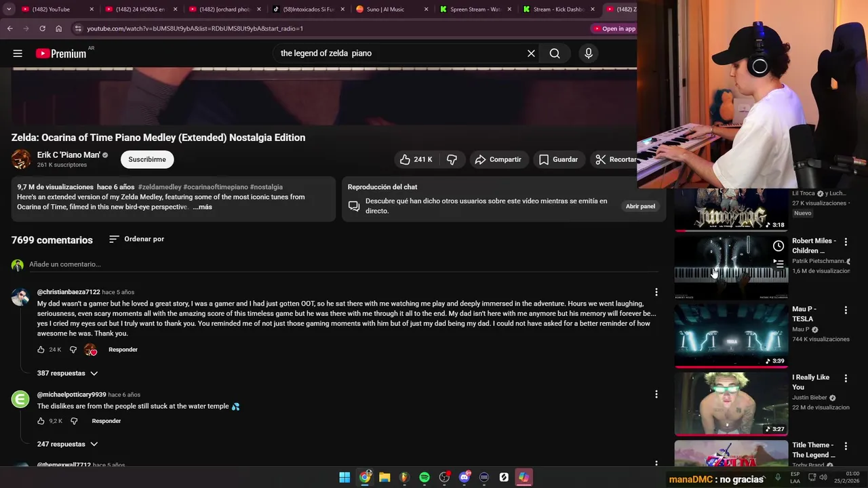The width and height of the screenshot is (868, 488).
Task: Open options for Title Theme video
Action: 846,446
